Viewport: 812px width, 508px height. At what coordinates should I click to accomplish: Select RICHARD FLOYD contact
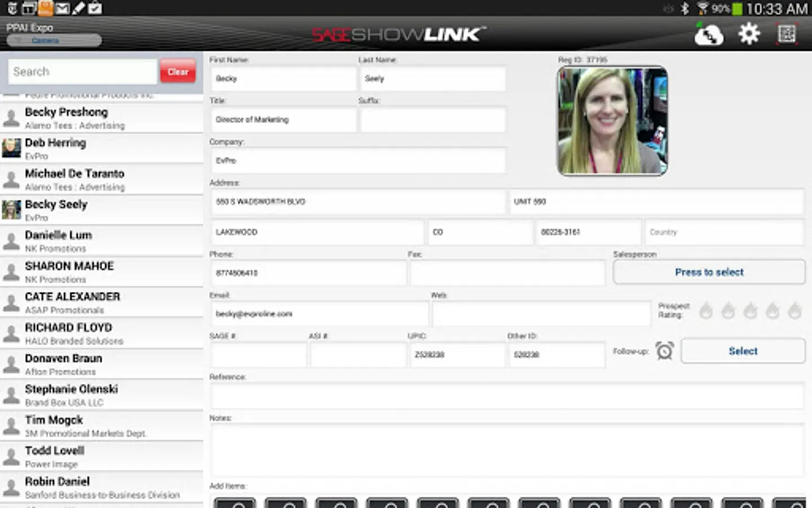click(x=101, y=333)
